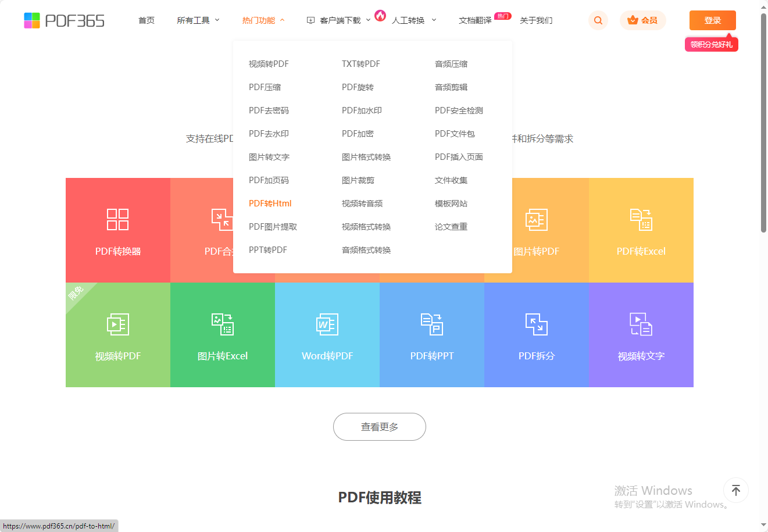The width and height of the screenshot is (768, 532).
Task: Select PDF安全检测 from the menu
Action: pos(459,110)
